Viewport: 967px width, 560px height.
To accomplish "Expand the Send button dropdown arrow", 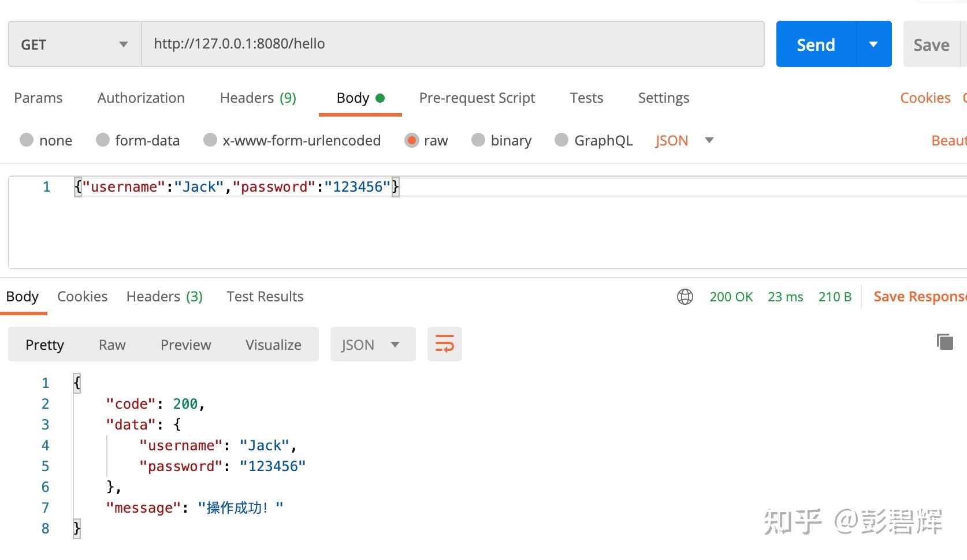I will [x=874, y=44].
